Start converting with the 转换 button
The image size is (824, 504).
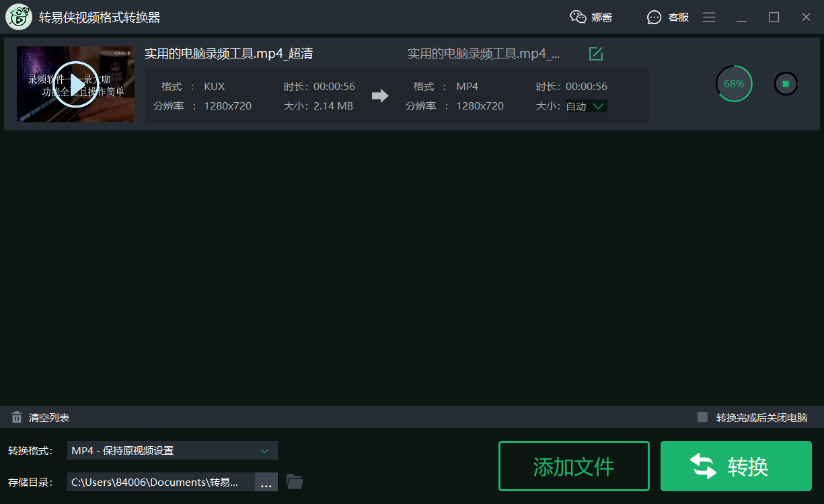736,466
